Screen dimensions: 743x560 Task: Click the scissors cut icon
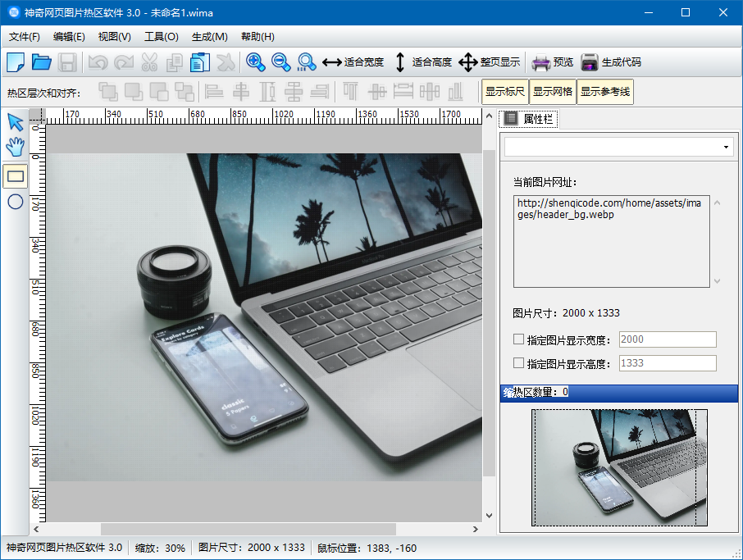coord(149,62)
